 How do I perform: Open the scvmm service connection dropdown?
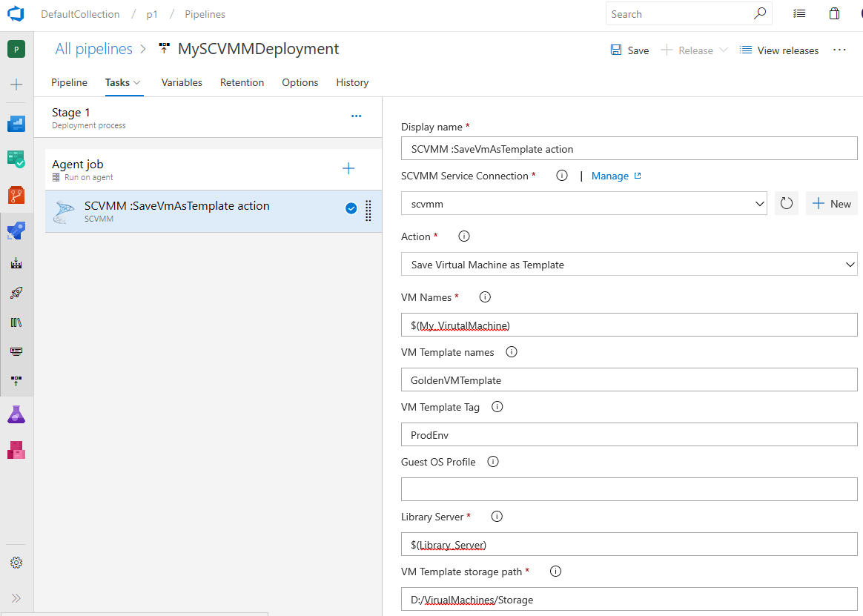(x=584, y=204)
